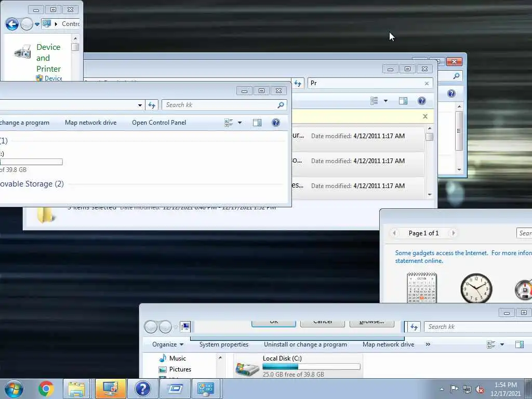Open Help and Support taskbar icon
This screenshot has width=532, height=399.
pyautogui.click(x=142, y=389)
